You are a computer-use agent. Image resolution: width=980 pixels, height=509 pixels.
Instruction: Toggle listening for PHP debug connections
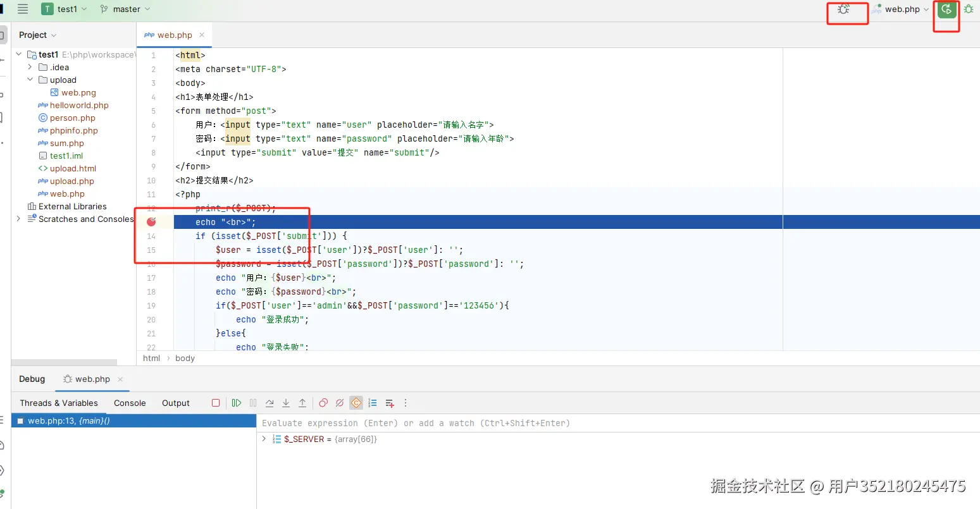843,9
